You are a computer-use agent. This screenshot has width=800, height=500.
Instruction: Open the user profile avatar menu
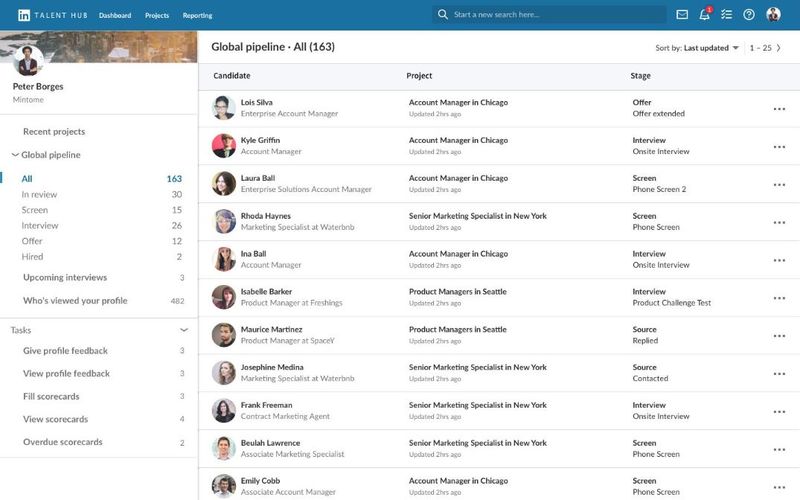773,15
